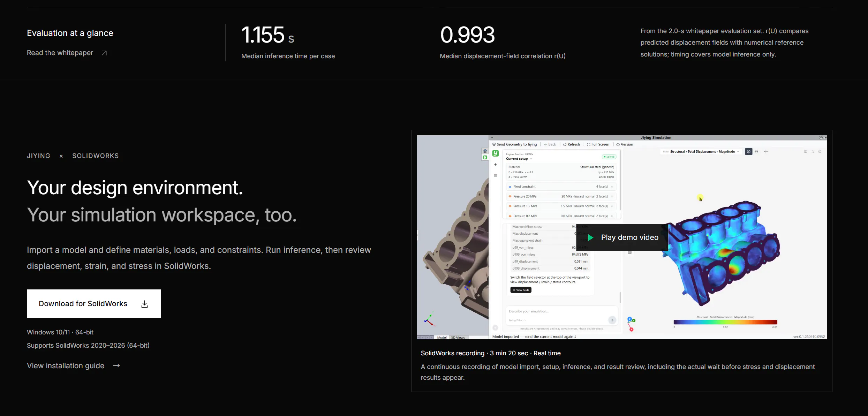Click the Back item in the demo toolbar
Viewport: 868px width, 416px height.
(x=550, y=144)
